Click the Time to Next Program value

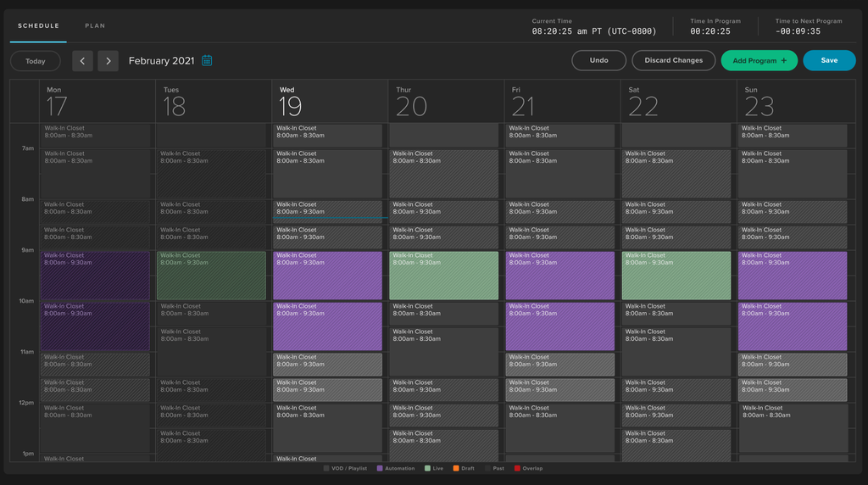click(x=798, y=31)
